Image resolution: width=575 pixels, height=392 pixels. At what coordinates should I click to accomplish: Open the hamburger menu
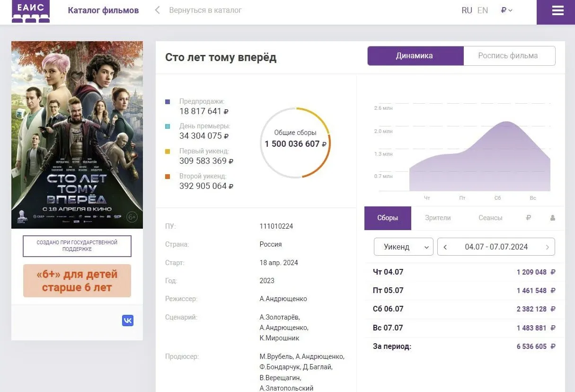(x=557, y=10)
